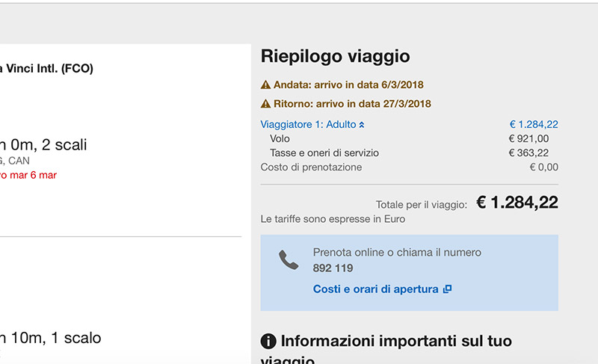Click the traveler price € 1.284,22 in blue
This screenshot has height=364, width=598.
[x=533, y=125]
